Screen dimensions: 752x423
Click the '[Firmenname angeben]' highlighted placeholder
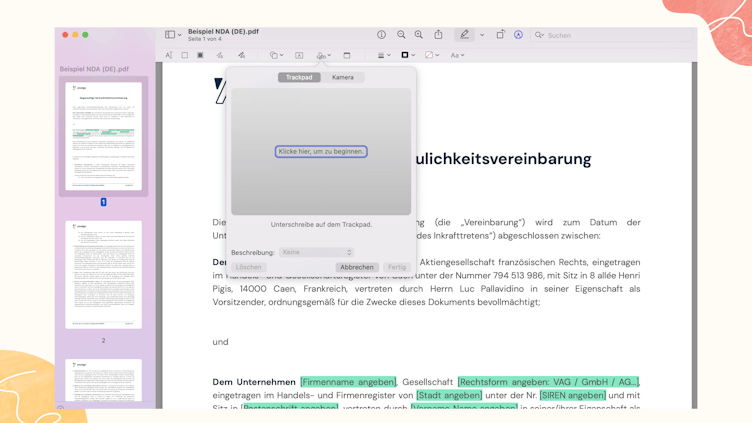(x=348, y=382)
